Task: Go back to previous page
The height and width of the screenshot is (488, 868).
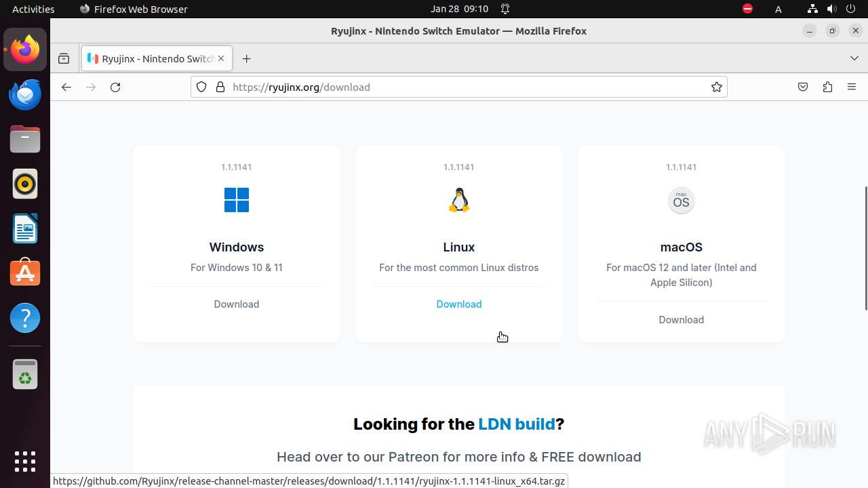Action: pyautogui.click(x=66, y=87)
